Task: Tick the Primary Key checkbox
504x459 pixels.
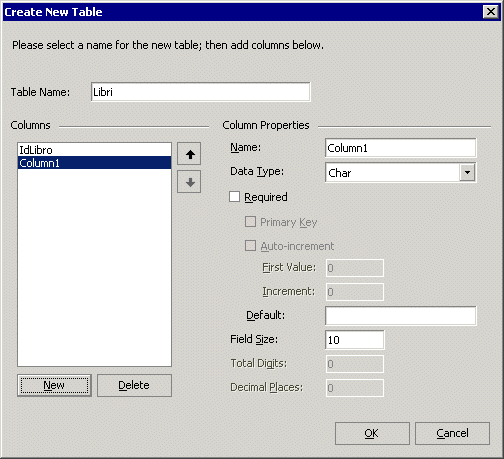Action: click(x=250, y=222)
